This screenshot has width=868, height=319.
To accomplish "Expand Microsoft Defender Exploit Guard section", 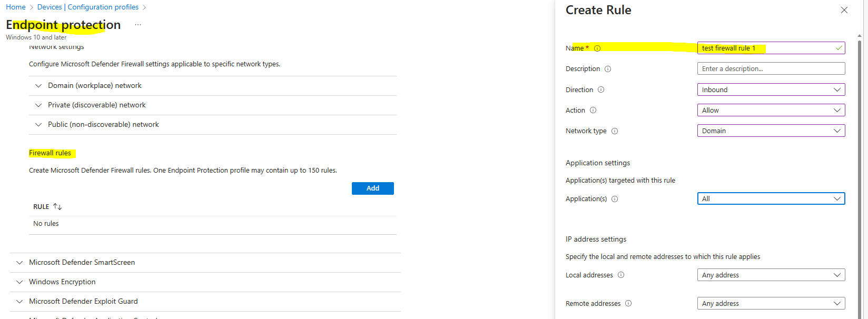I will 205,301.
